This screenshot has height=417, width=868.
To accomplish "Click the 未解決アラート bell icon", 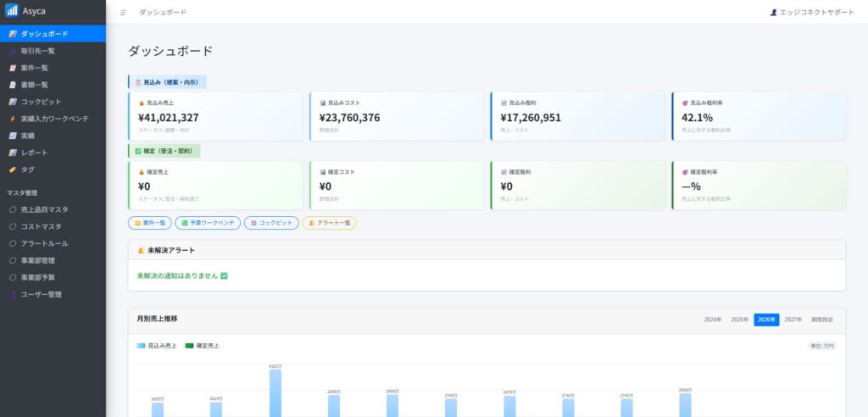I will [x=141, y=251].
